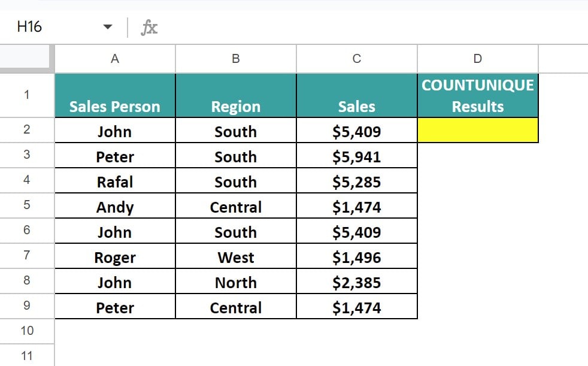Viewport: 588px width, 366px height.
Task: Select $1,474 sales cell in row 5
Action: 357,205
